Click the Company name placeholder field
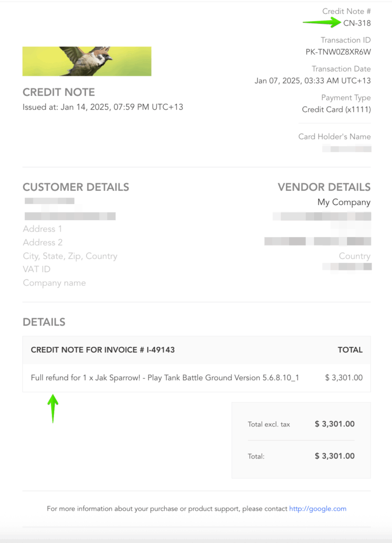 54,283
